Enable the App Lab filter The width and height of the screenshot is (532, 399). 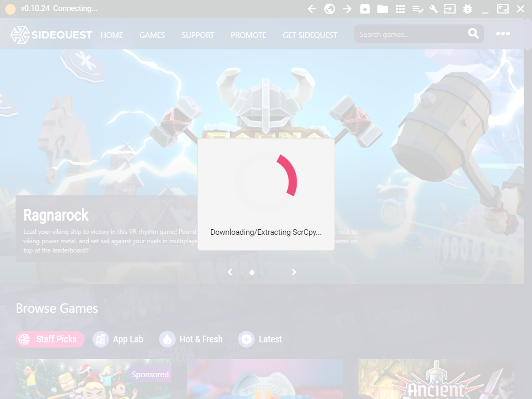pos(118,339)
